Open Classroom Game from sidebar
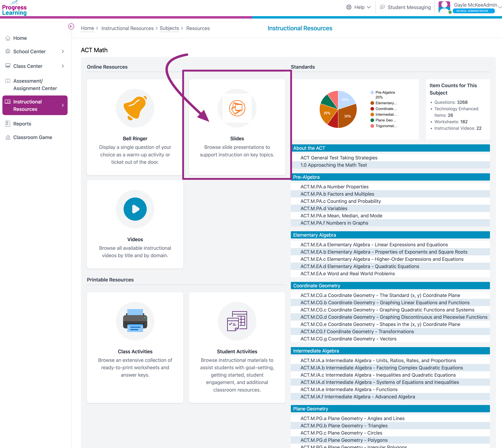This screenshot has height=448, width=502. click(x=32, y=137)
